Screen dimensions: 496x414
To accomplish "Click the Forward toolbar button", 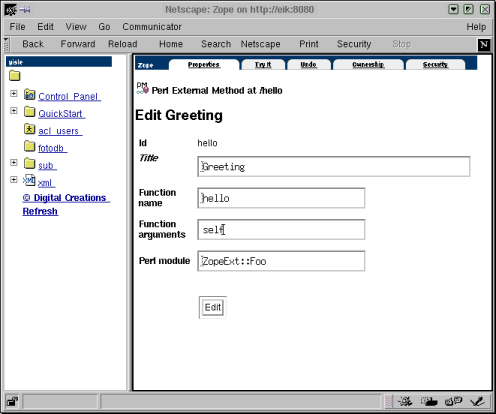I will click(x=78, y=44).
